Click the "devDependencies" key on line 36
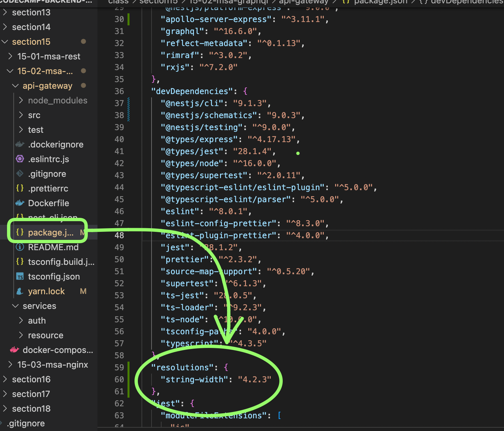 195,91
